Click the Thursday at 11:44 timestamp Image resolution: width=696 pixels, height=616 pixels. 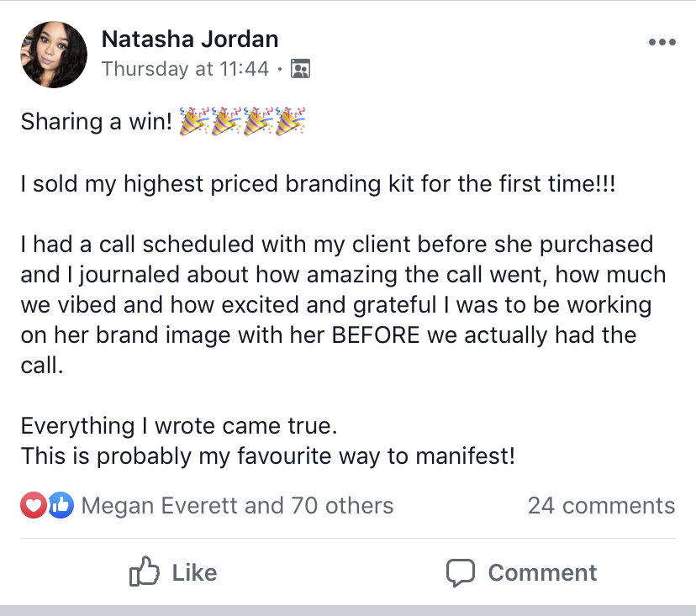[x=185, y=69]
